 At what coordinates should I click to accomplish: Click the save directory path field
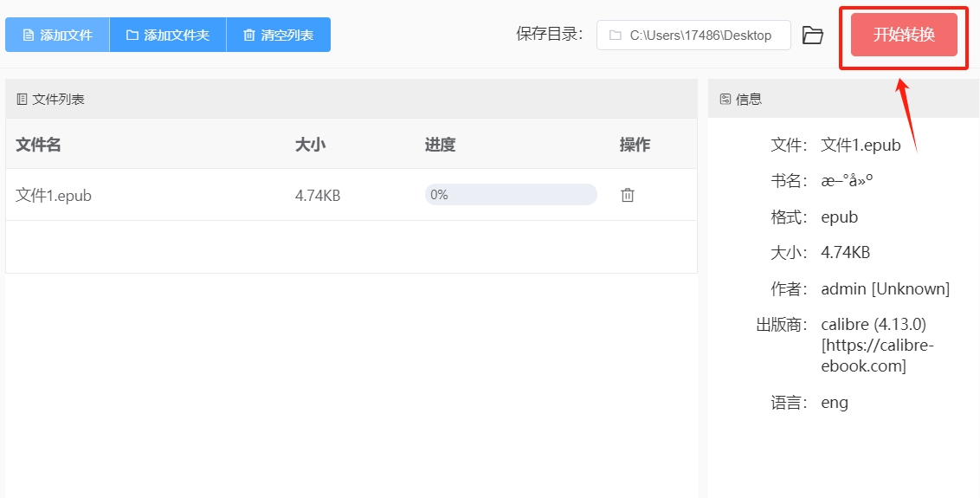(x=693, y=35)
